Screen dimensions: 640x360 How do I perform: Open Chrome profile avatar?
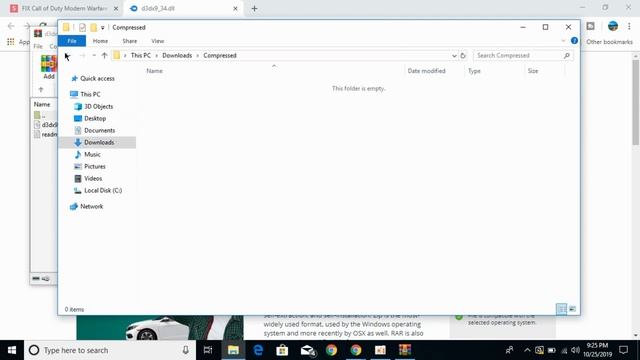point(613,26)
